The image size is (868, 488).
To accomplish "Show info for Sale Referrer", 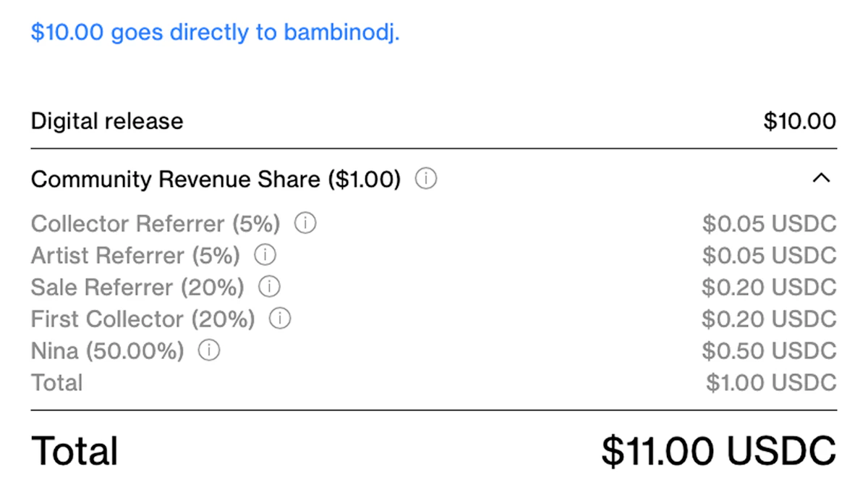I will coord(270,287).
